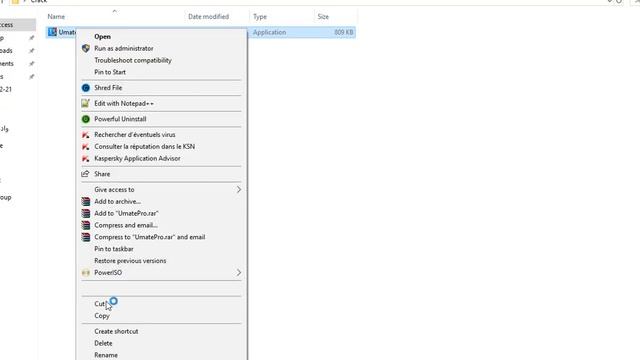Click WinRAR icon beside Compress to UmatePro.rar and email
The image size is (640, 360).
click(86, 237)
